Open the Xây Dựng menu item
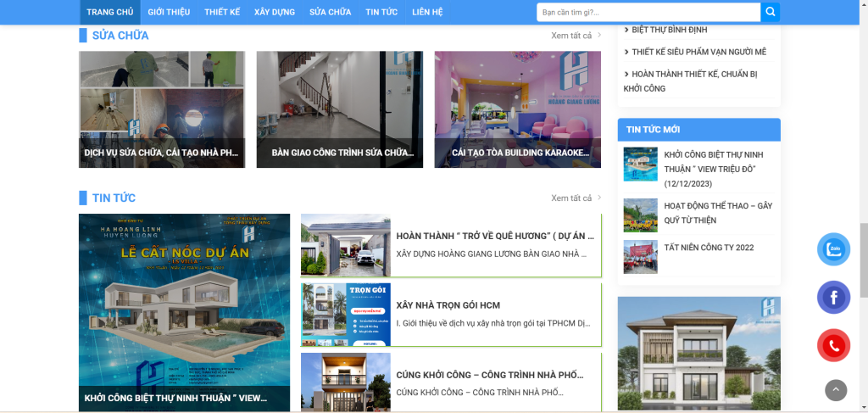The width and height of the screenshot is (868, 413). point(275,12)
